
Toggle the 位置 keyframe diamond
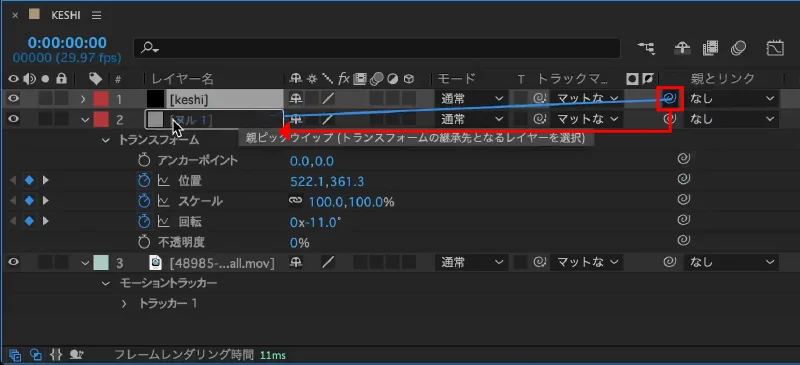click(30, 180)
